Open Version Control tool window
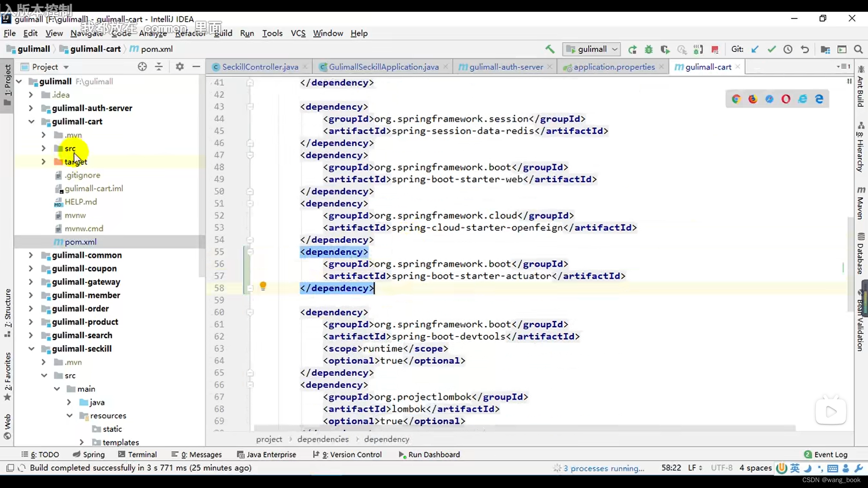 tap(347, 455)
